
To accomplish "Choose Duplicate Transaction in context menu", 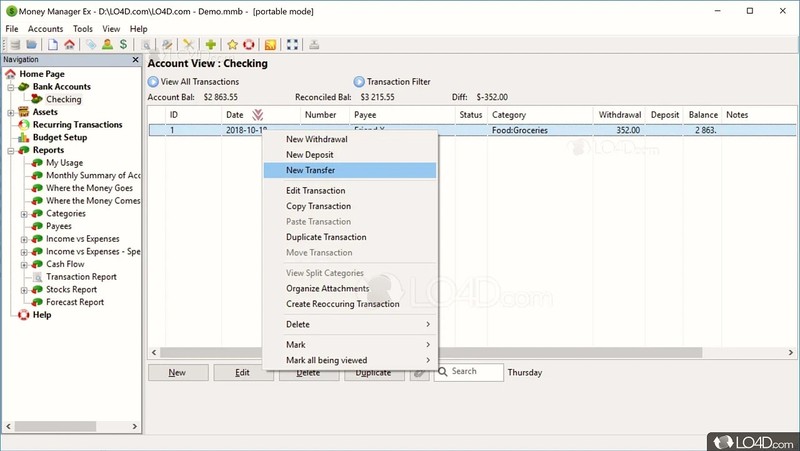I will (350, 237).
